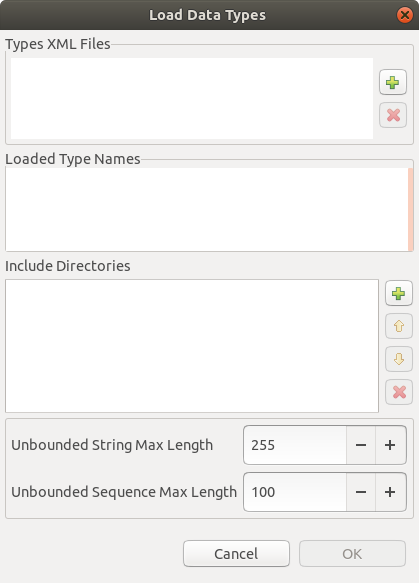The height and width of the screenshot is (583, 419).
Task: Click the OK button
Action: coord(352,554)
